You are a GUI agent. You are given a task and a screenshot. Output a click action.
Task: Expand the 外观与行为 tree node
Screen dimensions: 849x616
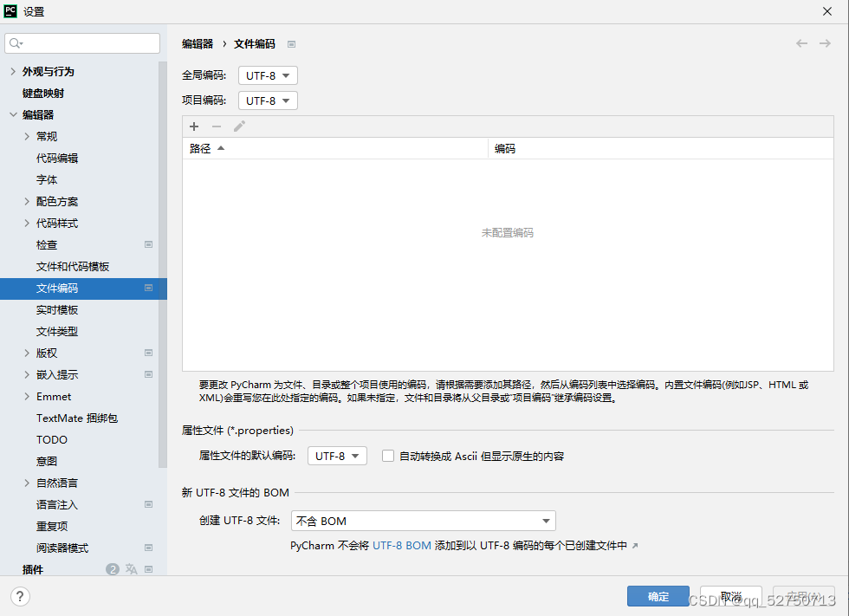coord(12,71)
